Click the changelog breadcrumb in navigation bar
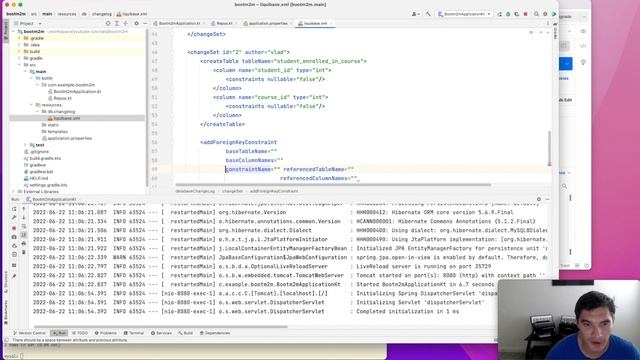Image resolution: width=640 pixels, height=360 pixels. pyautogui.click(x=102, y=14)
